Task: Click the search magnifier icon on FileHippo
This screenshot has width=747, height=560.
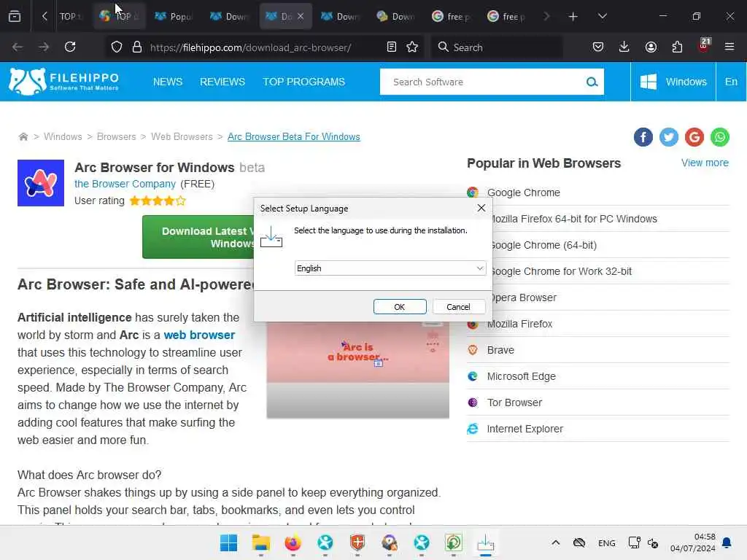Action: [x=592, y=82]
